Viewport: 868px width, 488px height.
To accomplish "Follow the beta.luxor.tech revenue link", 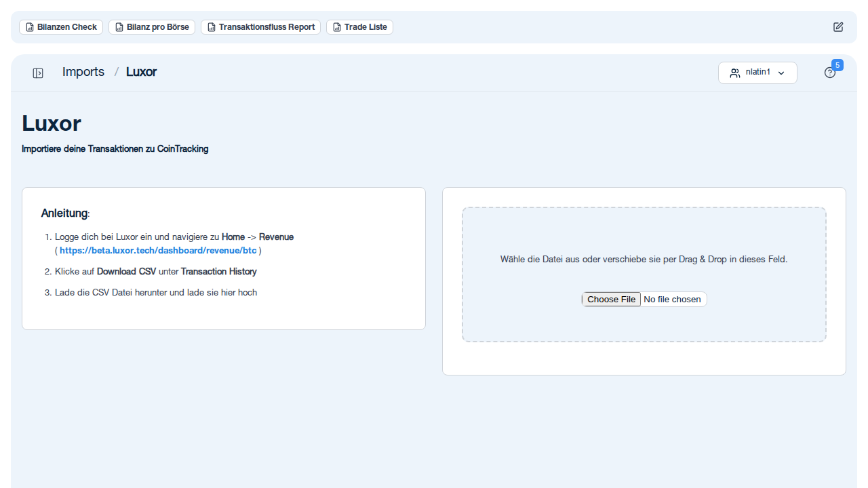I will coord(158,250).
